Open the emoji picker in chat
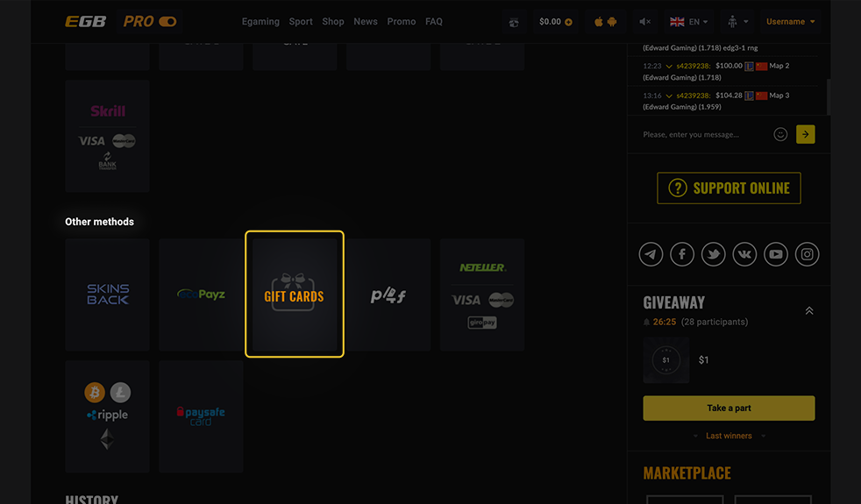The image size is (861, 504). coord(780,134)
